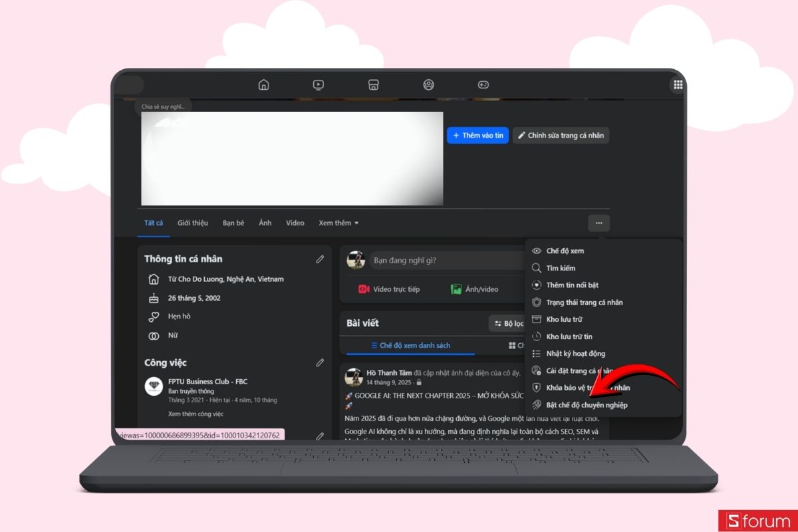Screen dimensions: 798x532
Task: Open the apps grid menu icon
Action: click(x=678, y=85)
